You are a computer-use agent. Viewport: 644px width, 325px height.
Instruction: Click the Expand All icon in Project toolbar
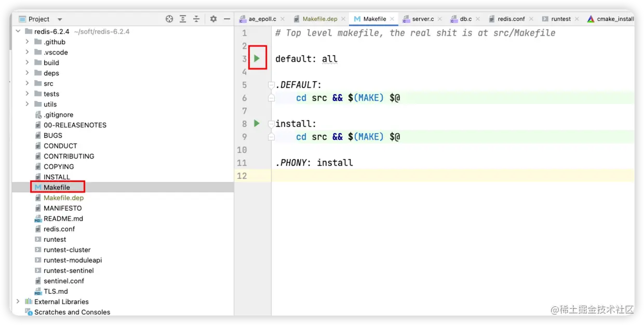[183, 19]
